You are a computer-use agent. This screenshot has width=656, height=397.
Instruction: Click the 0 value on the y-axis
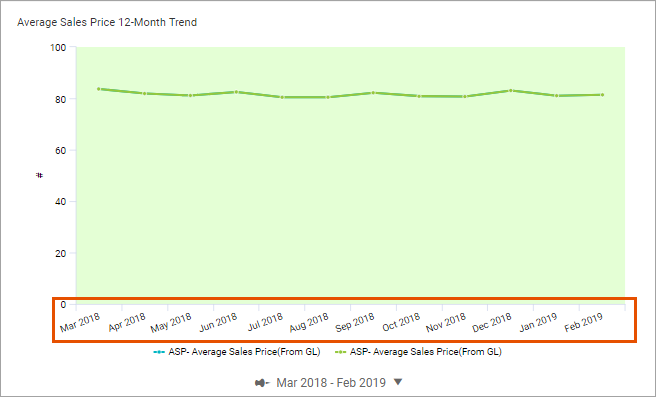click(x=63, y=305)
